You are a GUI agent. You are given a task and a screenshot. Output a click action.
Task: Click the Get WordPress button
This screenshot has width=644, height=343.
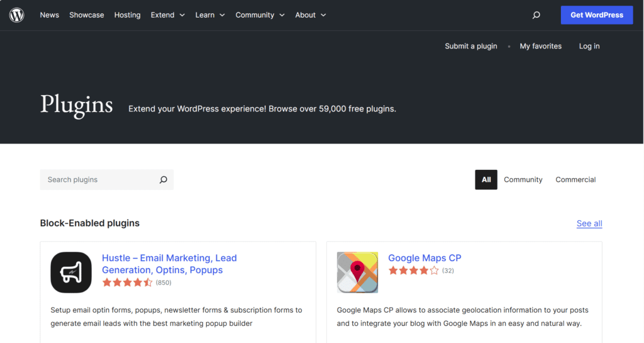tap(597, 15)
